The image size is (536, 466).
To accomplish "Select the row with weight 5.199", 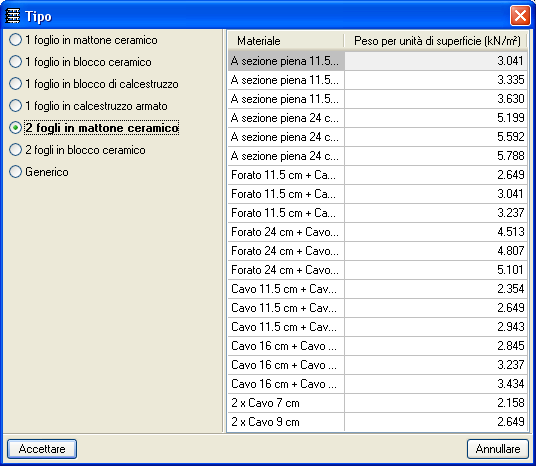I will [x=378, y=118].
